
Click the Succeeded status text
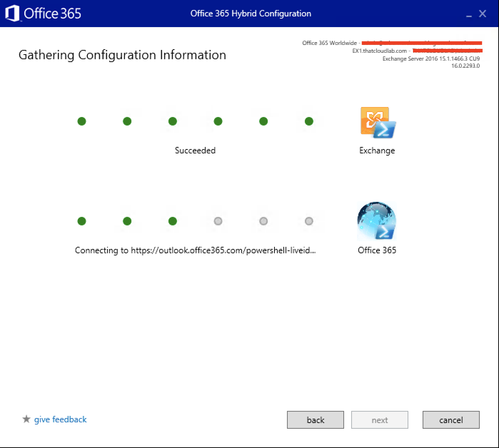pos(195,151)
